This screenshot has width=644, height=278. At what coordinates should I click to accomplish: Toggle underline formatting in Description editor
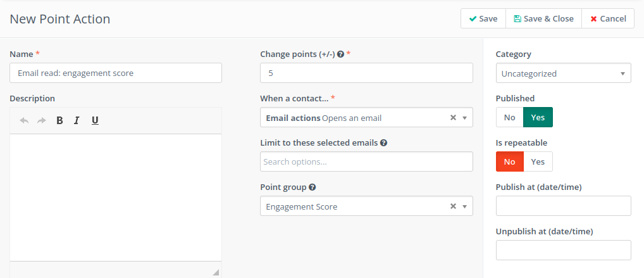coord(95,120)
